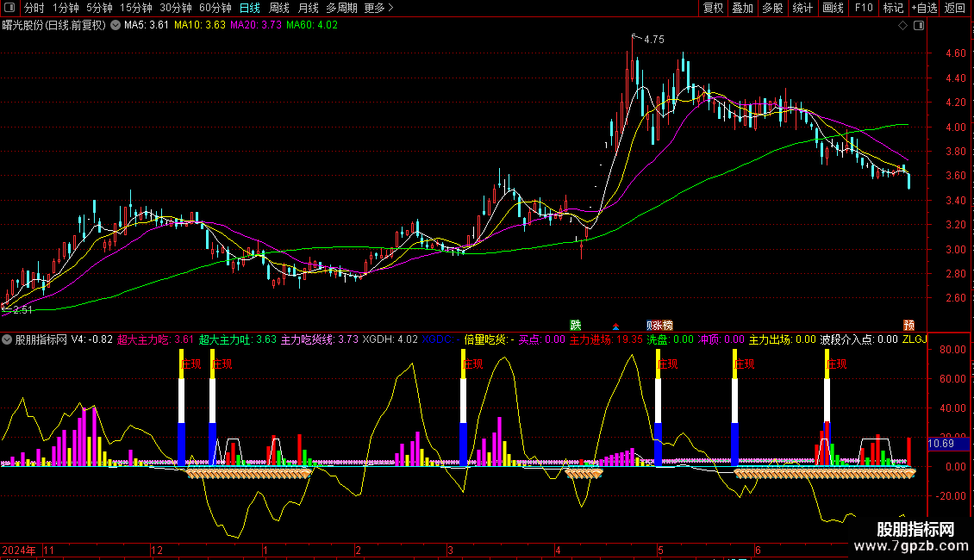
Task: Select the 5分钟 period tab
Action: point(99,8)
